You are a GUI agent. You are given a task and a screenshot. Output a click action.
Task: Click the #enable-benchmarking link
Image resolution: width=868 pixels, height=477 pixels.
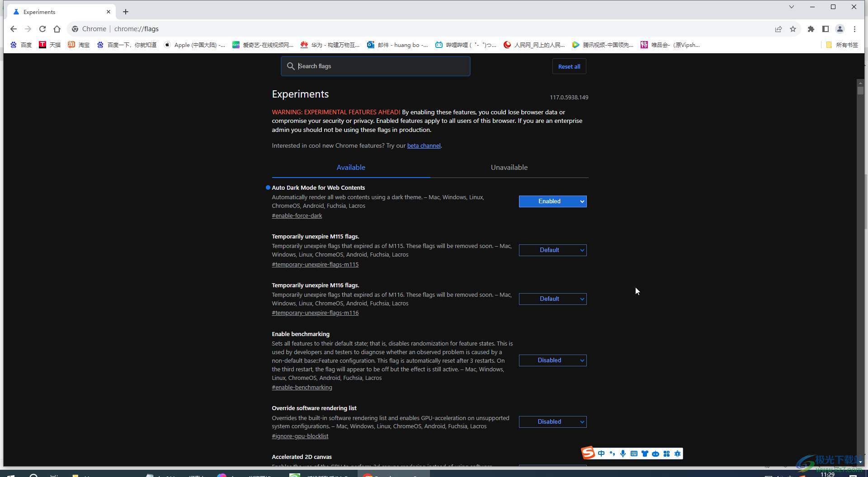(x=302, y=388)
